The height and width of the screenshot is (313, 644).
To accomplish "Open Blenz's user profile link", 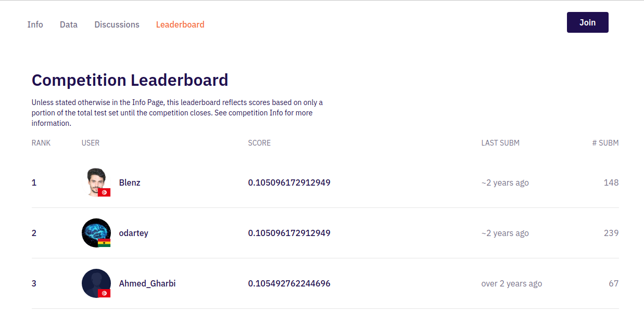I will pos(130,182).
